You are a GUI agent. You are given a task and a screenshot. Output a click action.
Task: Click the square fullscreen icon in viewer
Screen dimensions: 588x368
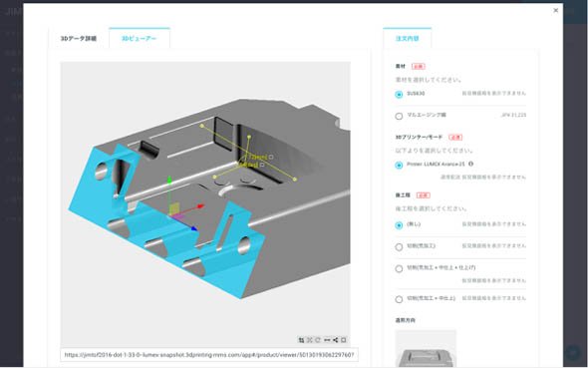coord(344,340)
